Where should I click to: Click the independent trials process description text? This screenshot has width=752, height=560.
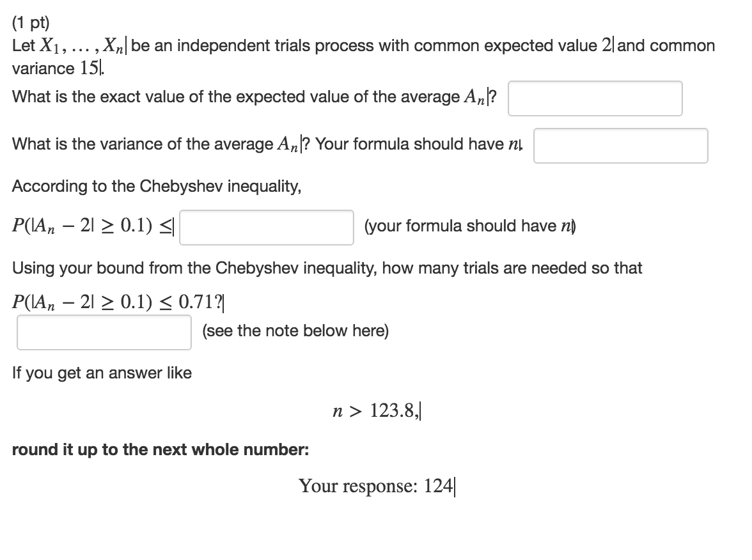coord(358,45)
